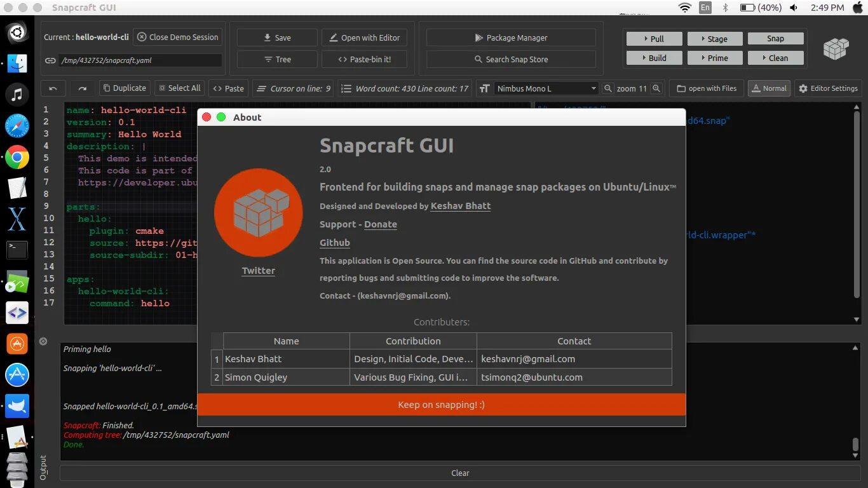Open music app in the dock
The height and width of the screenshot is (488, 868).
point(17,94)
